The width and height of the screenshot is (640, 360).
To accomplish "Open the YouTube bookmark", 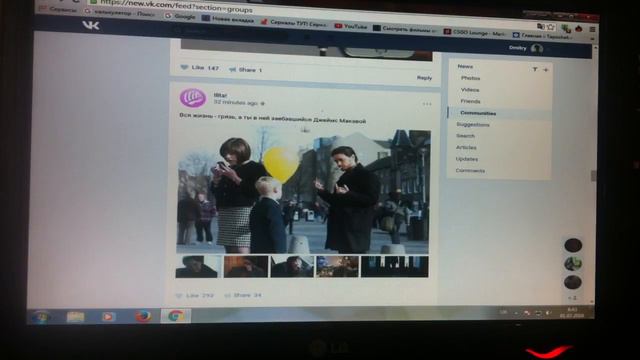I will pyautogui.click(x=351, y=27).
